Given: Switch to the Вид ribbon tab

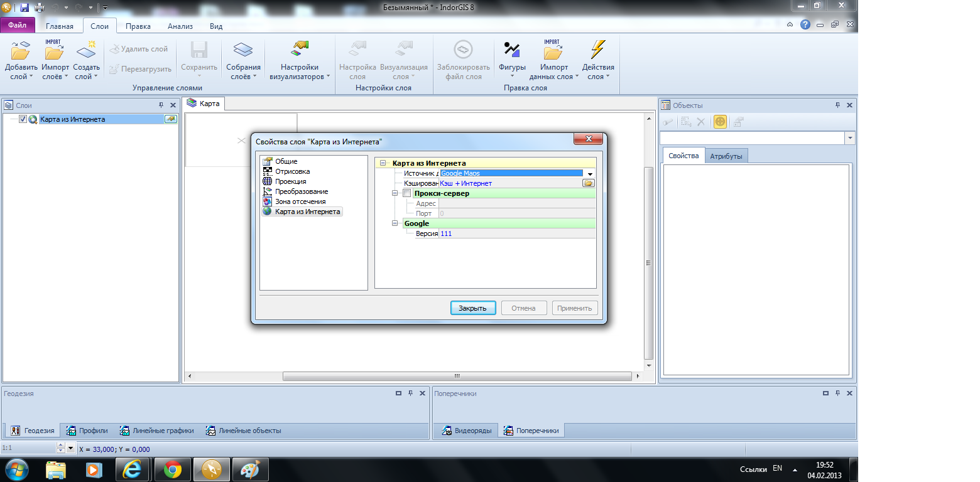Looking at the screenshot, I should [x=216, y=26].
